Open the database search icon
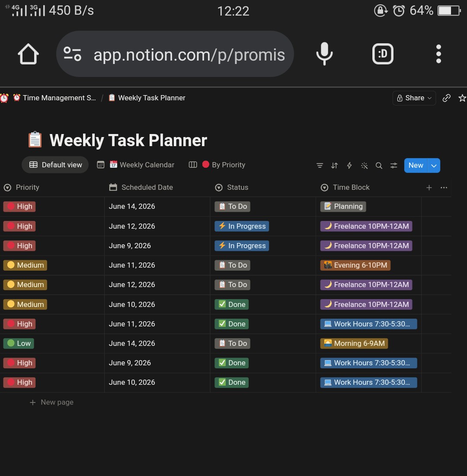 [379, 166]
